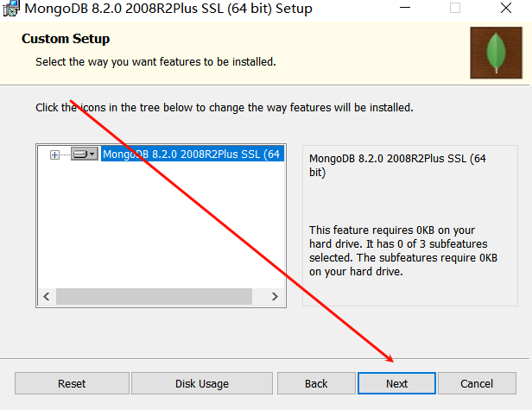Open Disk Usage dialog
The image size is (532, 410).
point(202,383)
